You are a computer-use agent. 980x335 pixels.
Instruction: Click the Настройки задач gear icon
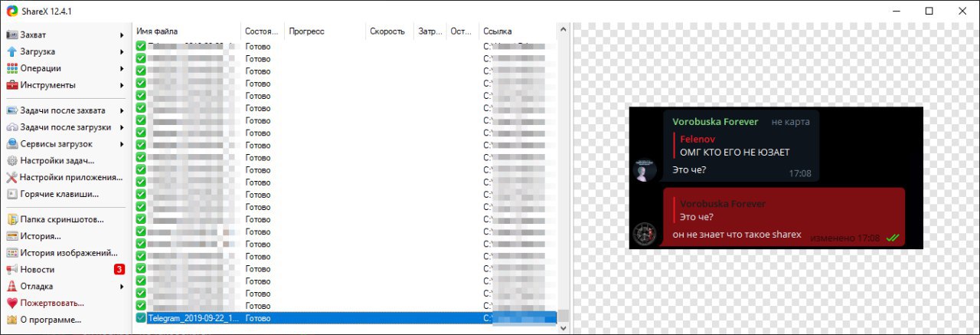click(12, 161)
